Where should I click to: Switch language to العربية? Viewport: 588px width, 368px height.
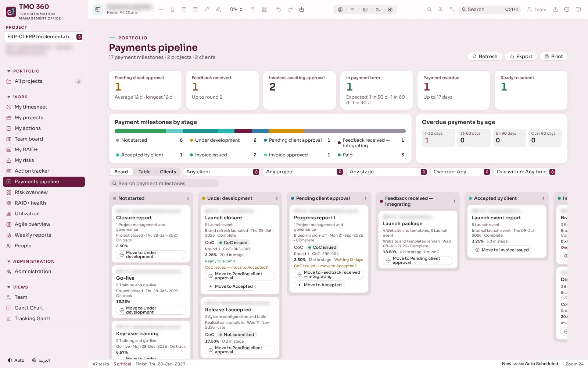pyautogui.click(x=41, y=360)
